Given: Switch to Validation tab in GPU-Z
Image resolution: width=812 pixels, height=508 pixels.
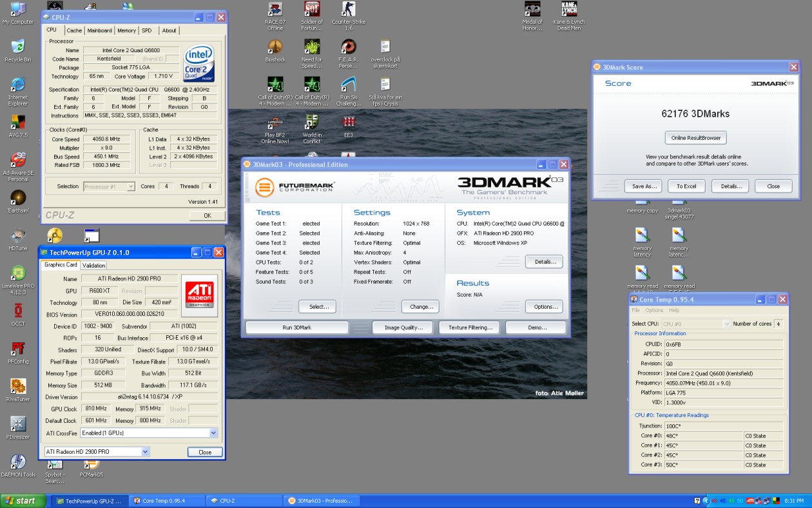Looking at the screenshot, I should [94, 266].
